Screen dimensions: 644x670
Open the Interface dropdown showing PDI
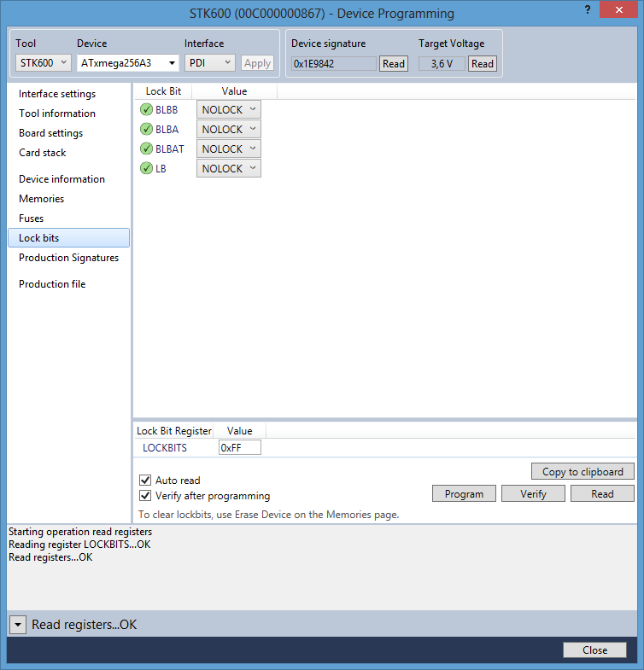(210, 63)
